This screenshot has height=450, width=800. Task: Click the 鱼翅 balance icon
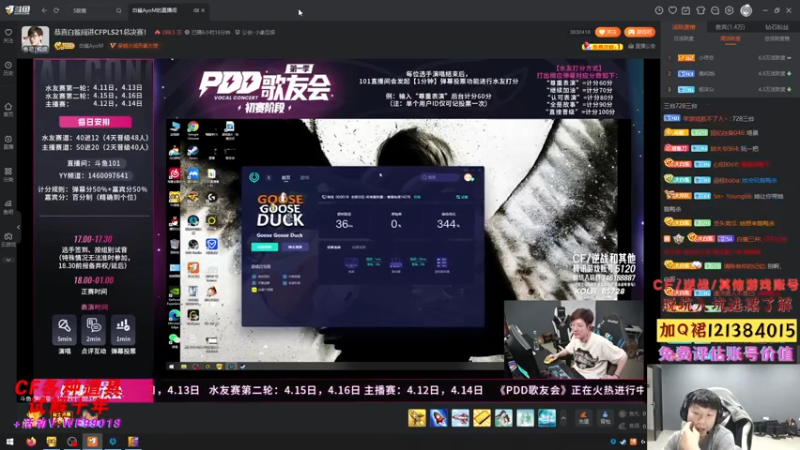point(622,425)
